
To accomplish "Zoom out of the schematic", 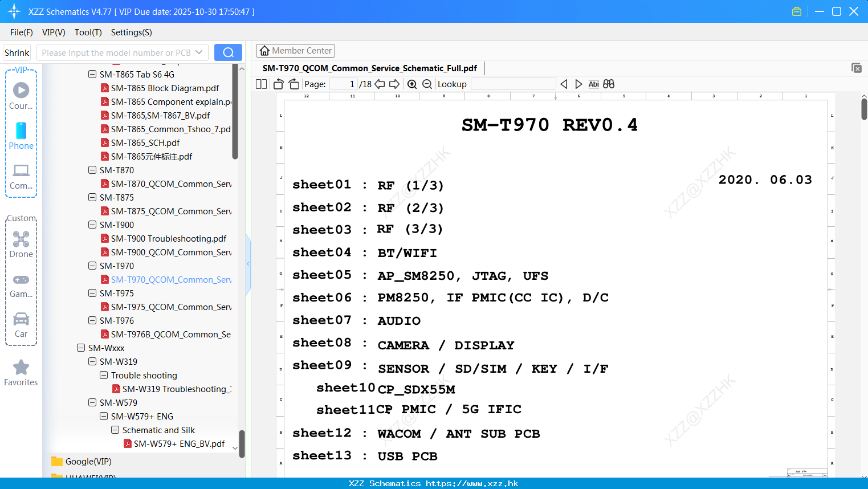I will click(x=427, y=84).
